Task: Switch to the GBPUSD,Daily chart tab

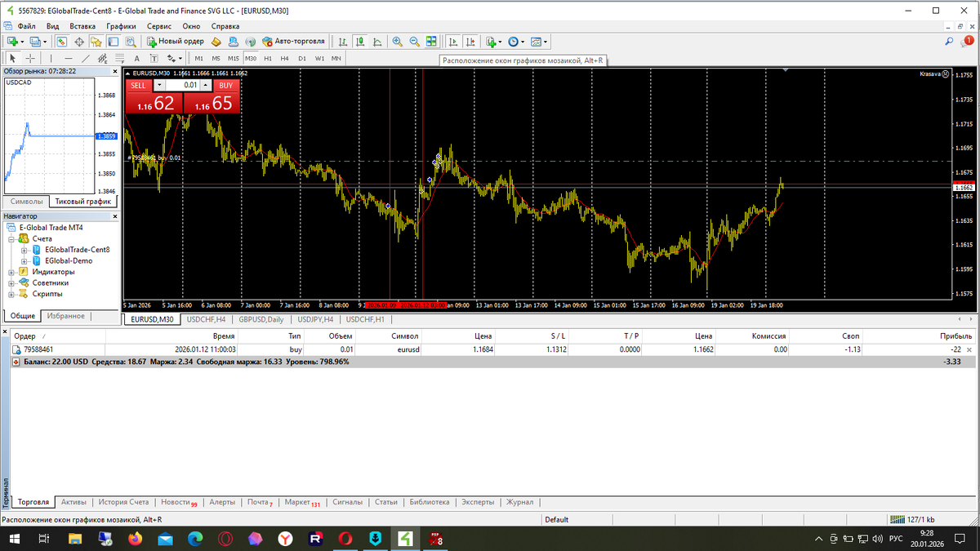Action: (x=261, y=319)
